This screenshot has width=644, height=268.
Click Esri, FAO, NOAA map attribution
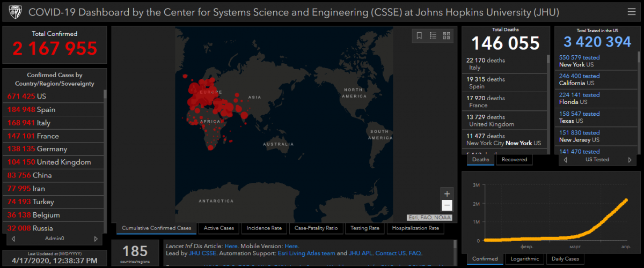429,218
